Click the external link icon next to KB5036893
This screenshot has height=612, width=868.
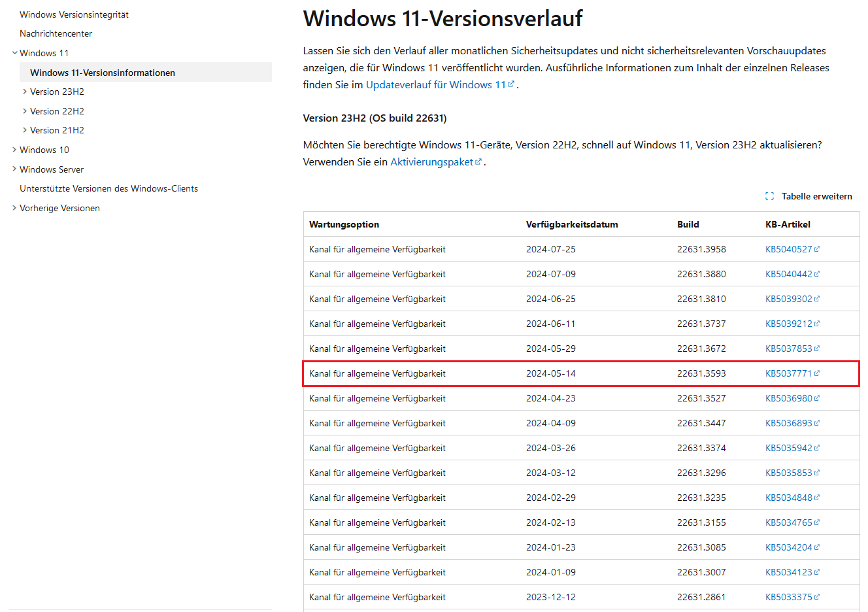[818, 422]
